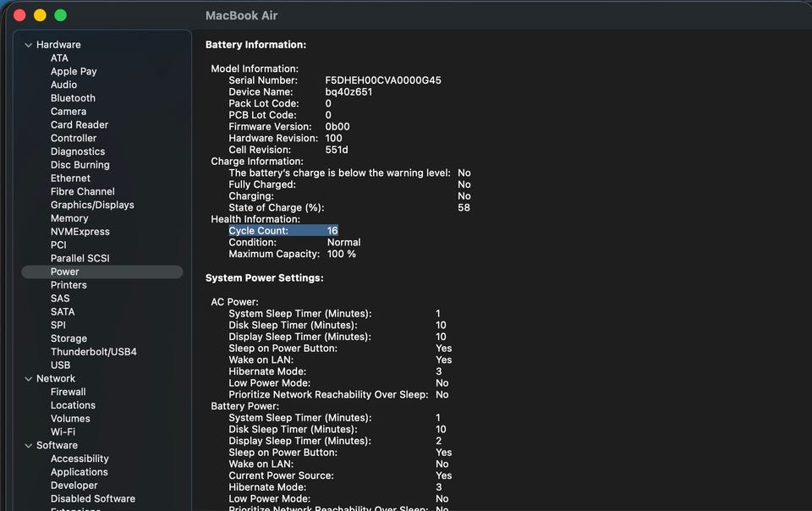
Task: Click serial number F5DHEH00CVA0000G45
Action: [x=383, y=80]
